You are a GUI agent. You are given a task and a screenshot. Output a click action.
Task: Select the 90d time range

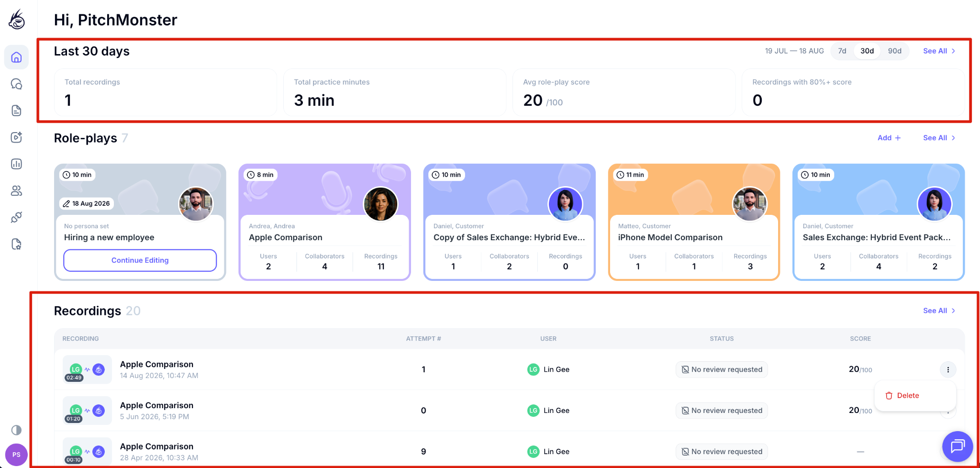tap(894, 51)
